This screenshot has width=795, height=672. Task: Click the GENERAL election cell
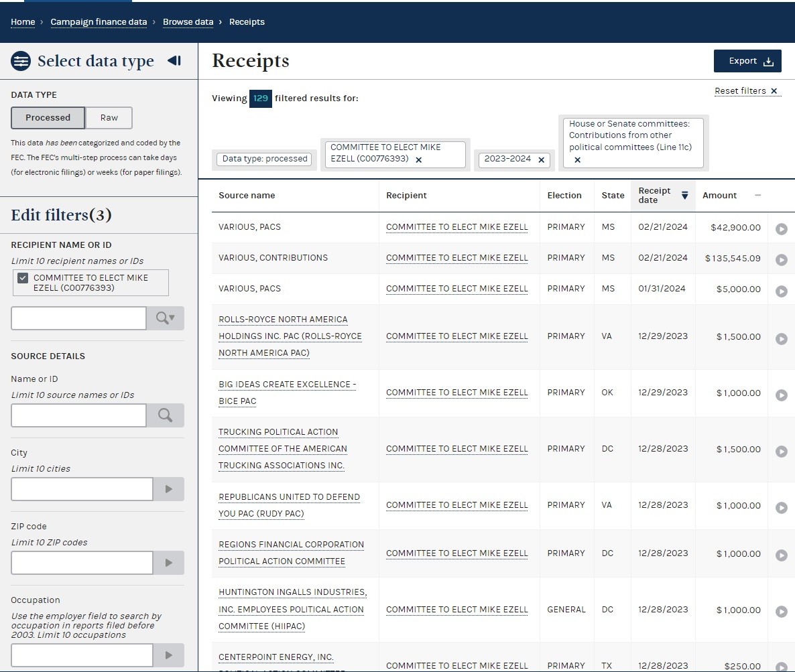(566, 610)
